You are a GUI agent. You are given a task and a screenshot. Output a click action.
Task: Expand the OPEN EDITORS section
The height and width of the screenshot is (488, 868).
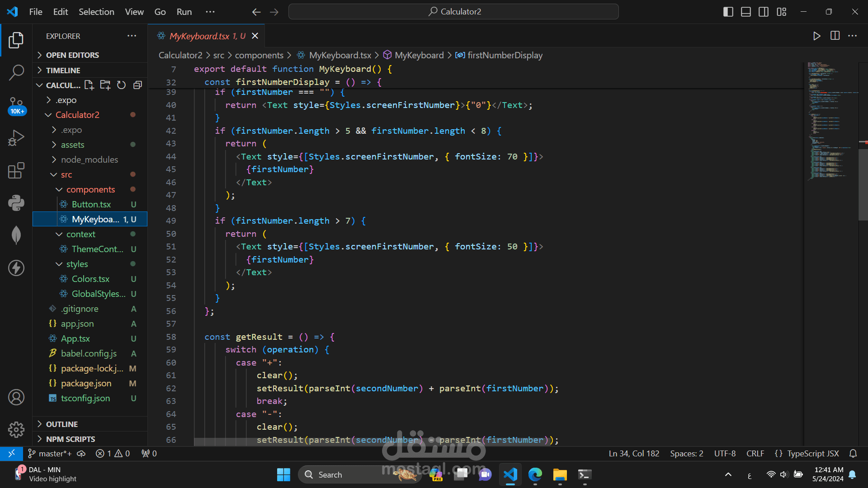[x=72, y=55]
